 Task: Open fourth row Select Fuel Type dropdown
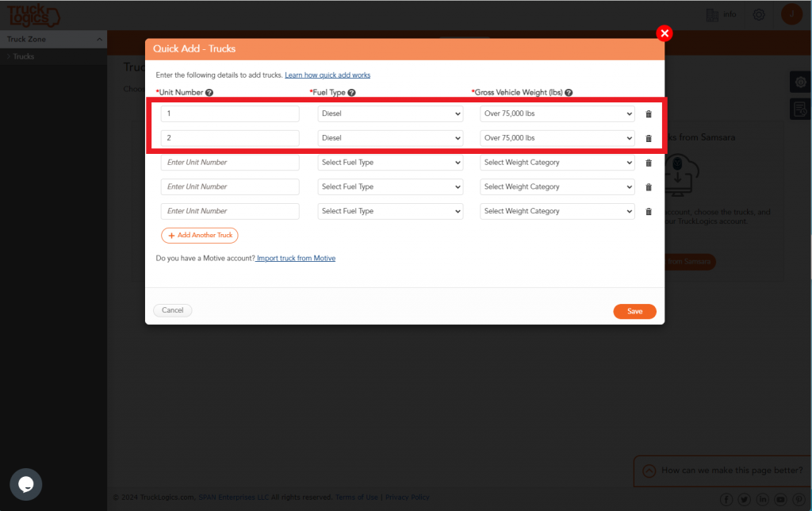click(x=390, y=187)
